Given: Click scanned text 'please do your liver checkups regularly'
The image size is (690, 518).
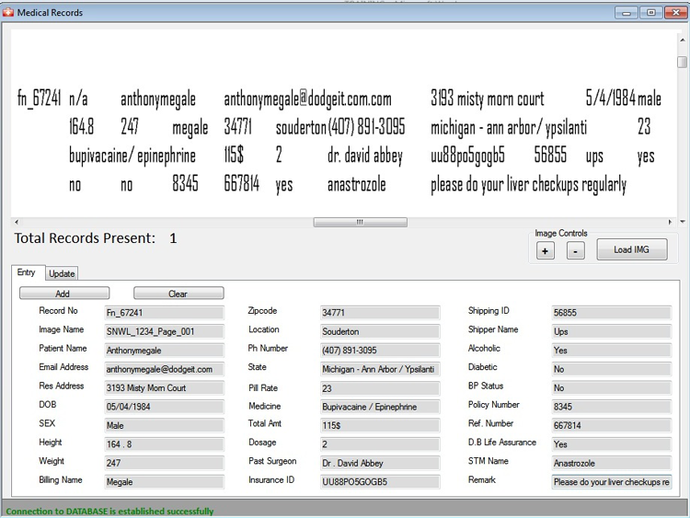Looking at the screenshot, I should tap(529, 184).
